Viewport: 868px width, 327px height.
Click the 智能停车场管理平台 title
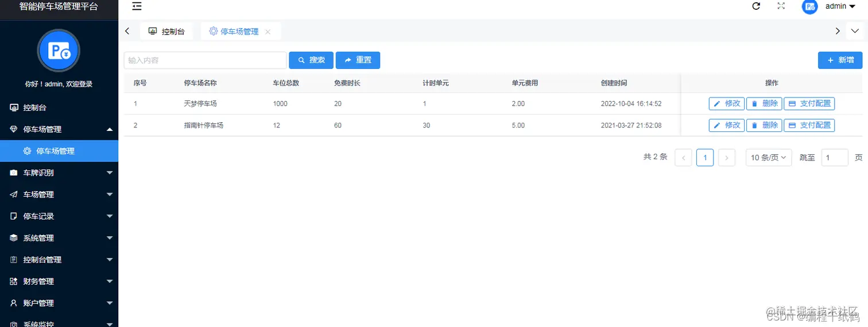(x=59, y=7)
